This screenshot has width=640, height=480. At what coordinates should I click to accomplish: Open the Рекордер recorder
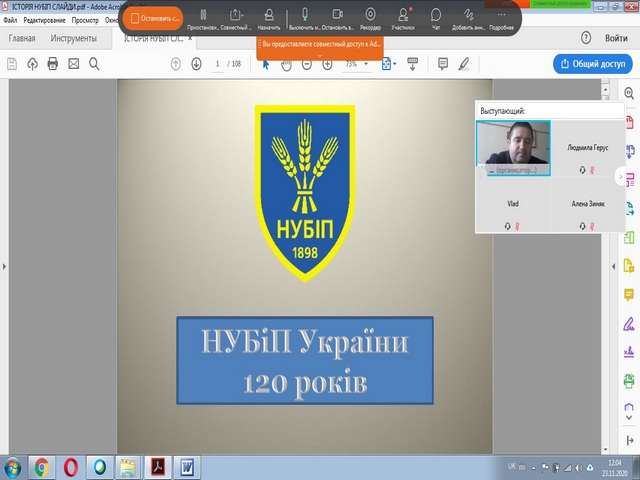tap(370, 19)
